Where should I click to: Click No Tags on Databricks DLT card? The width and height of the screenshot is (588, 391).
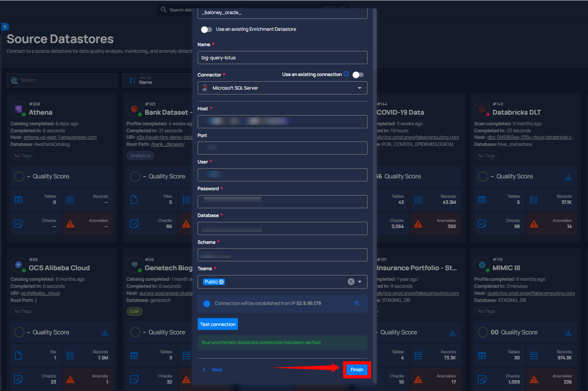tap(487, 156)
